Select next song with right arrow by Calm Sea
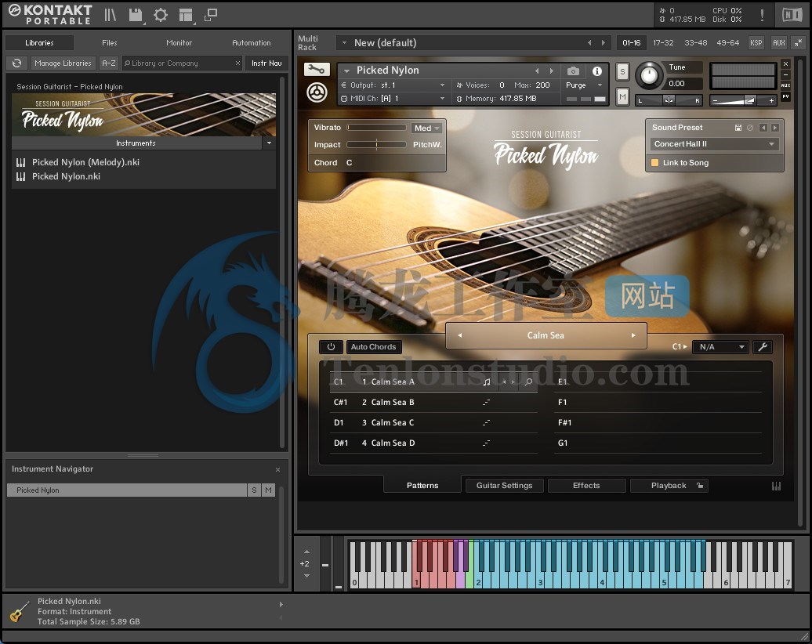 [633, 335]
